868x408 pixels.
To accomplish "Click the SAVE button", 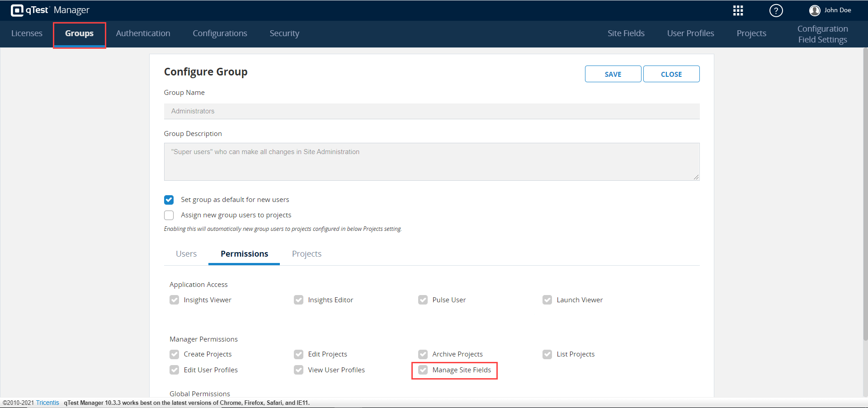I will click(x=613, y=74).
